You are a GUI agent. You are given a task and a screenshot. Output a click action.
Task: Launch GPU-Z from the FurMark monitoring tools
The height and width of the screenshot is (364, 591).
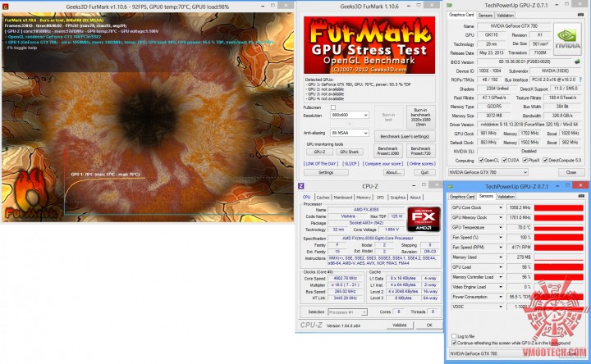click(319, 152)
